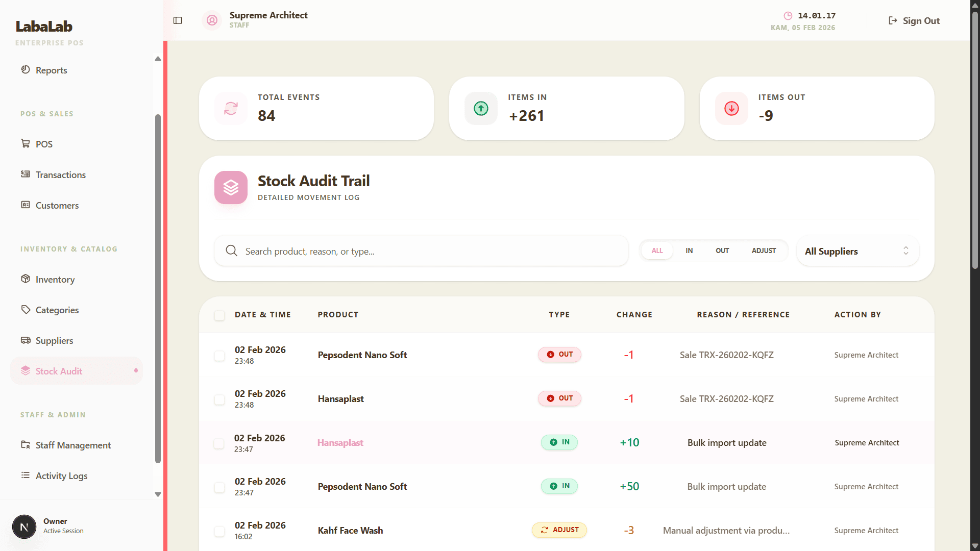The height and width of the screenshot is (551, 980).
Task: Click the OUT badge on Hansaplast 23:48 row
Action: pyautogui.click(x=559, y=398)
